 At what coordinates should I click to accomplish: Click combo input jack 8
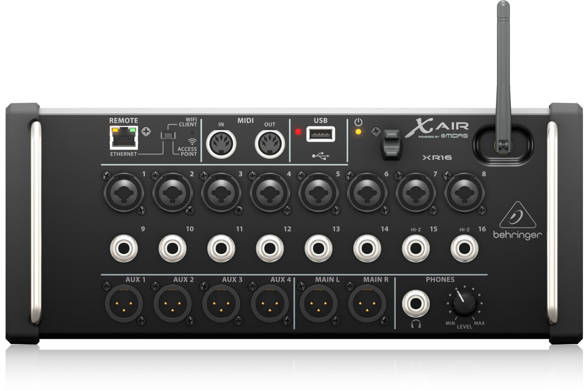464,192
